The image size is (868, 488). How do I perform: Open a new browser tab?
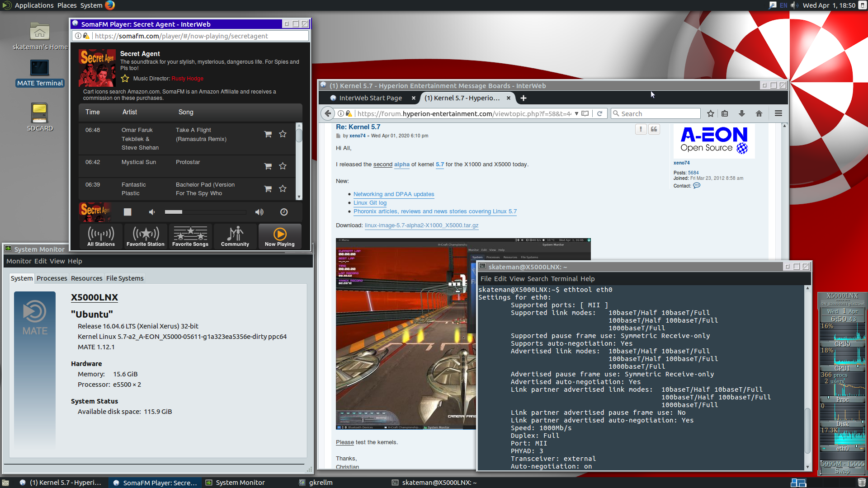pos(524,98)
